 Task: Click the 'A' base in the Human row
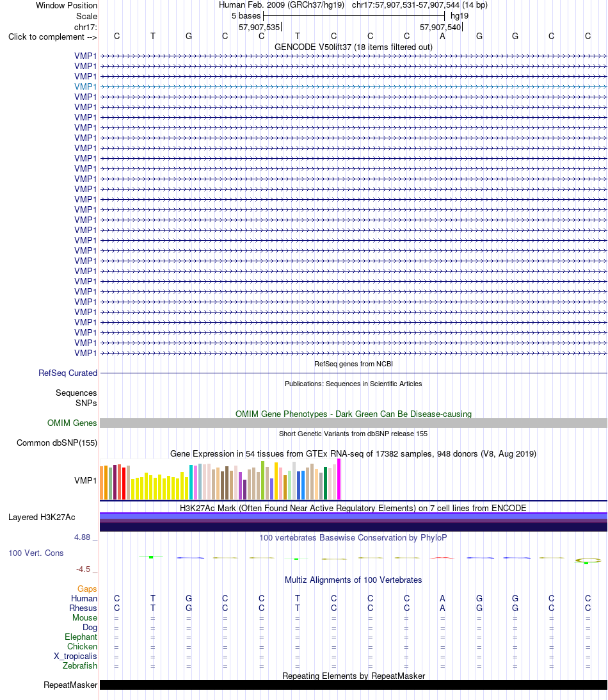click(x=442, y=598)
